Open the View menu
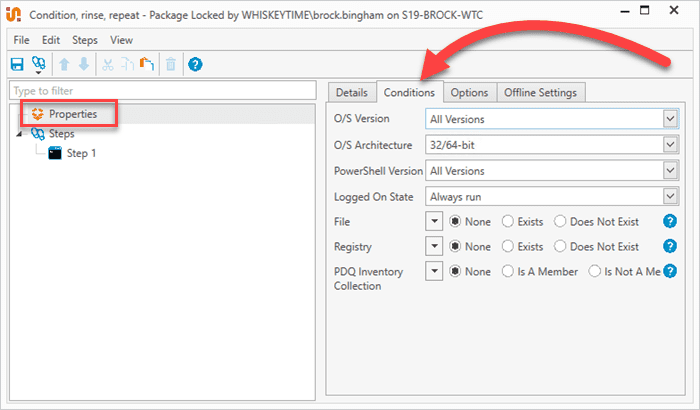Viewport: 700px width, 410px height. point(121,40)
